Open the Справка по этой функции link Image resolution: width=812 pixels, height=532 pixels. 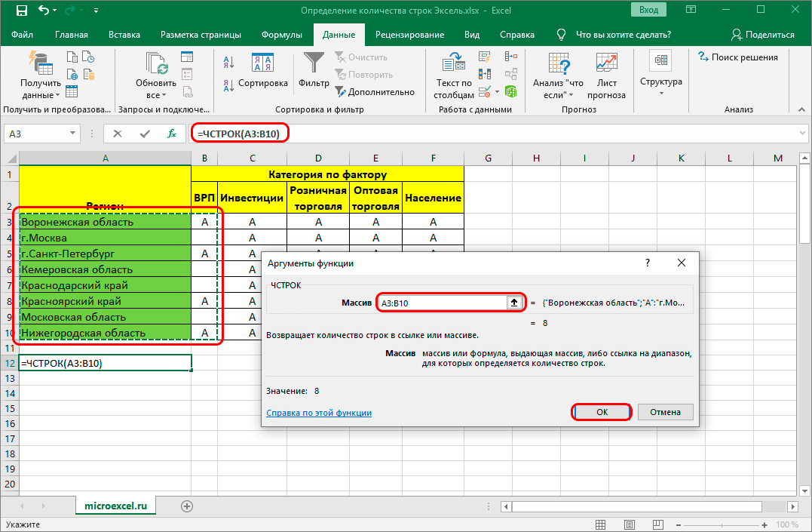[319, 413]
